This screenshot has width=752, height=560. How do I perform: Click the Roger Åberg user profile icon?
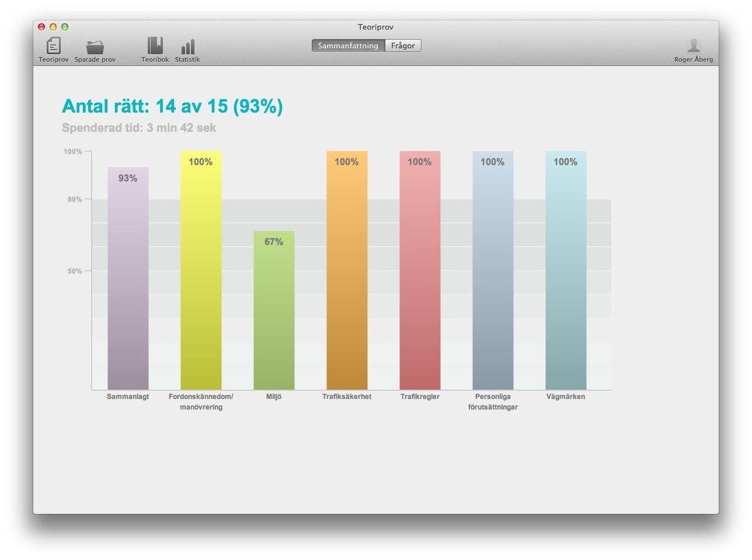(693, 46)
